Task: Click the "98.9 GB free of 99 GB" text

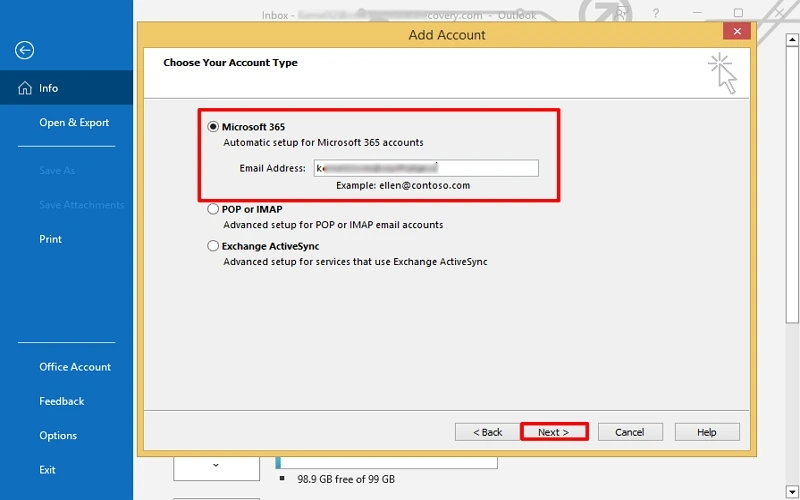Action: 346,479
